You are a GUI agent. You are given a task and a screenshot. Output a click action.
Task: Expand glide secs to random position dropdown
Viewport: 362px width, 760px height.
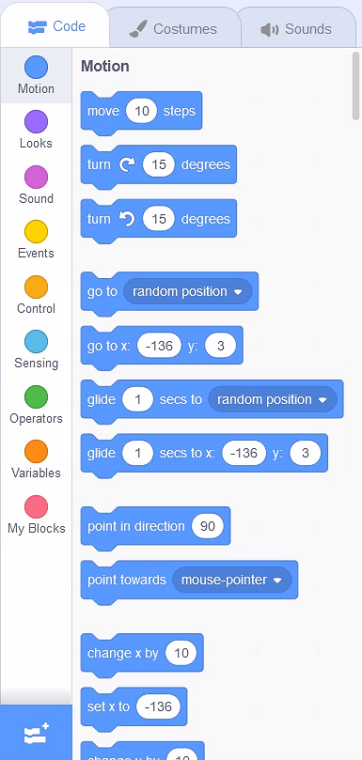pos(272,399)
